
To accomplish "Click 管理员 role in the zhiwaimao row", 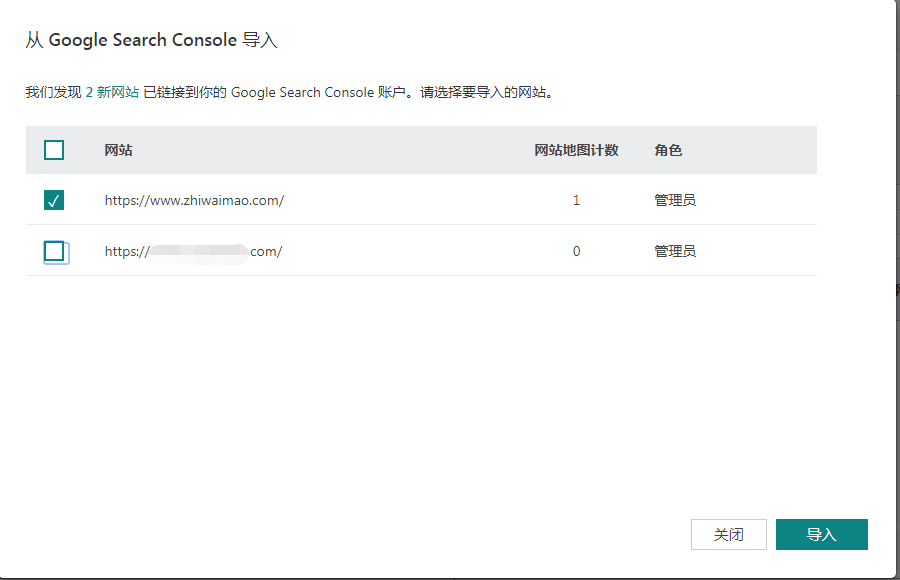I will coord(675,200).
